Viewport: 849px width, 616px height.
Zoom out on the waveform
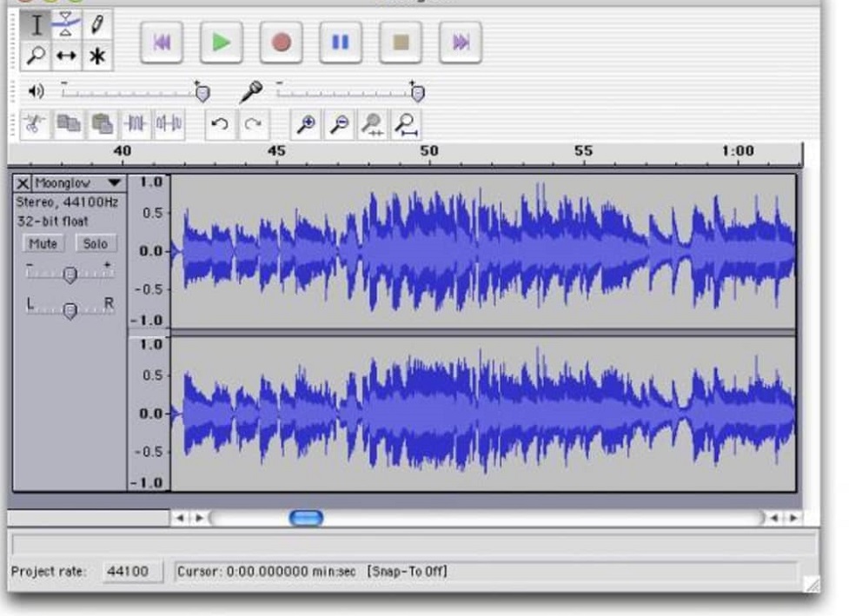(340, 124)
